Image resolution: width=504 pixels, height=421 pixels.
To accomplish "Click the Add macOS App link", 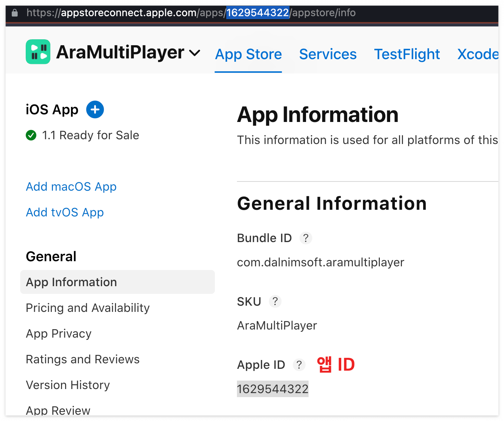I will tap(71, 187).
